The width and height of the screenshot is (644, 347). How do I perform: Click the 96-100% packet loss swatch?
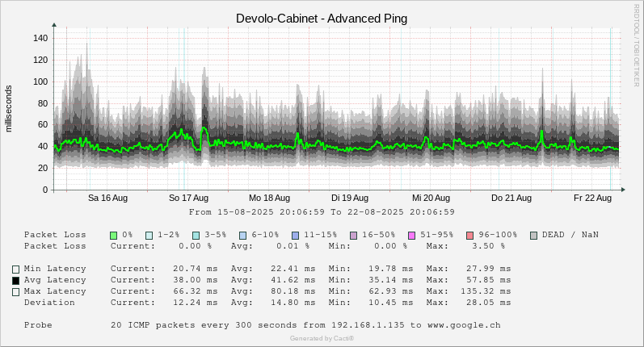point(469,236)
